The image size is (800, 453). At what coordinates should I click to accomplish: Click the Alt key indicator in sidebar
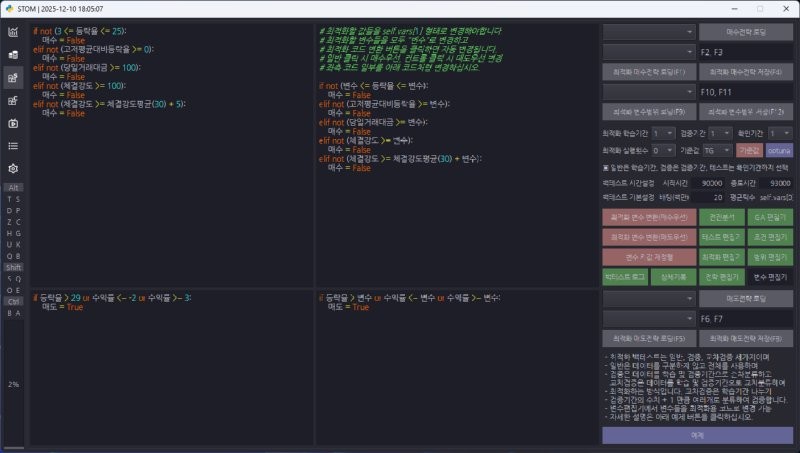(14, 187)
